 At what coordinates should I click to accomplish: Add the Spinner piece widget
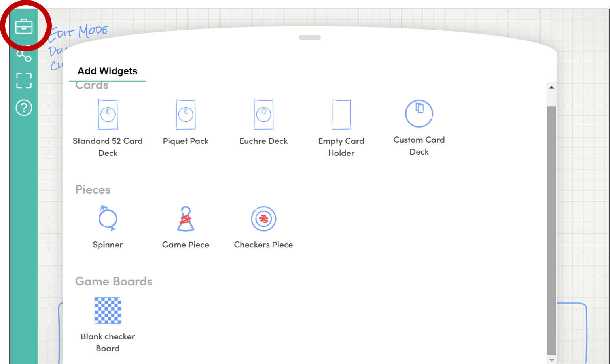pyautogui.click(x=108, y=227)
